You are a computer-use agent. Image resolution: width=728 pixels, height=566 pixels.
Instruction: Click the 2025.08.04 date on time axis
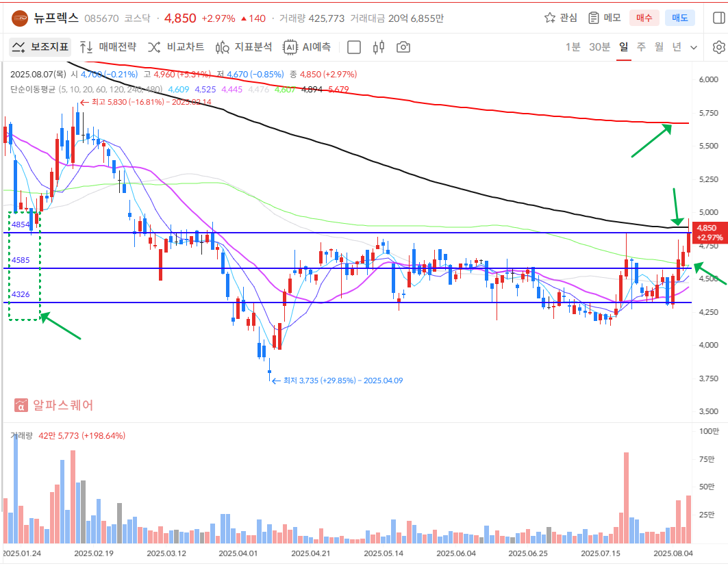point(673,553)
